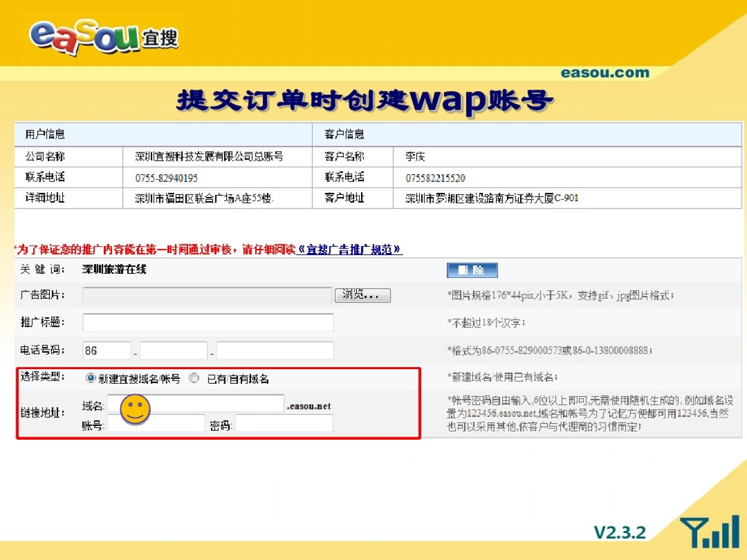Image resolution: width=747 pixels, height=560 pixels.
Task: Focus the 域名 input before .easou.net
Action: 215,403
